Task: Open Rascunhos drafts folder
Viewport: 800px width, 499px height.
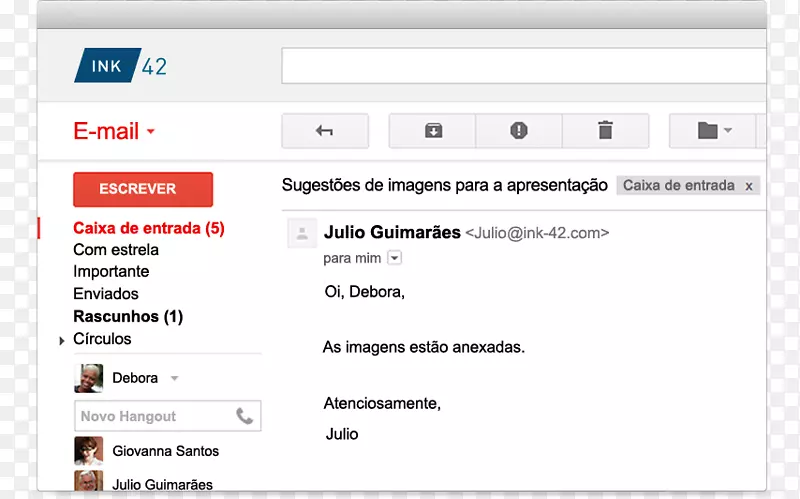Action: click(x=127, y=317)
